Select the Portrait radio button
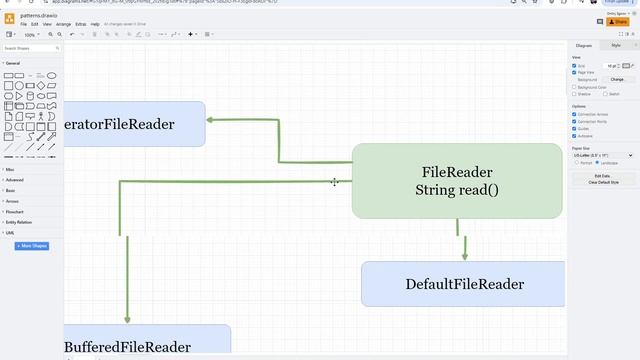Screen dimensions: 640x360 [x=577, y=162]
